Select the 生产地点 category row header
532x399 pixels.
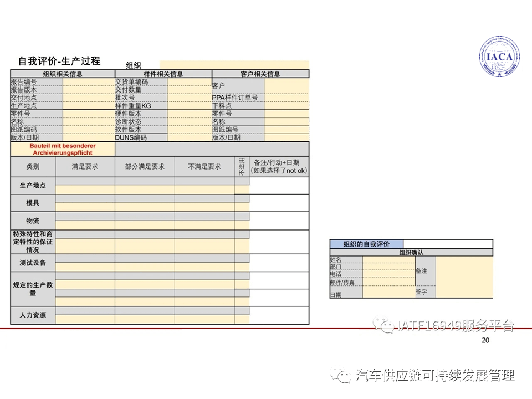pyautogui.click(x=33, y=186)
